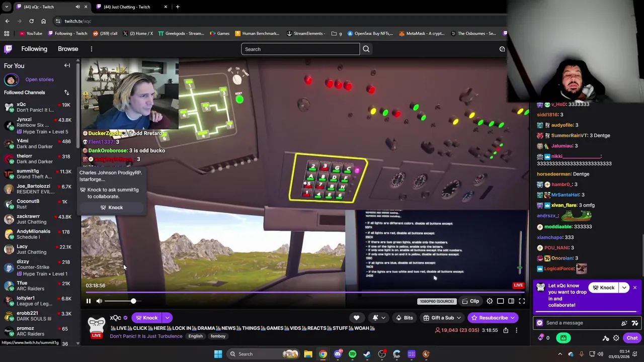Open the zackrawrr channel in sidebar
644x362 pixels.
[x=39, y=219]
